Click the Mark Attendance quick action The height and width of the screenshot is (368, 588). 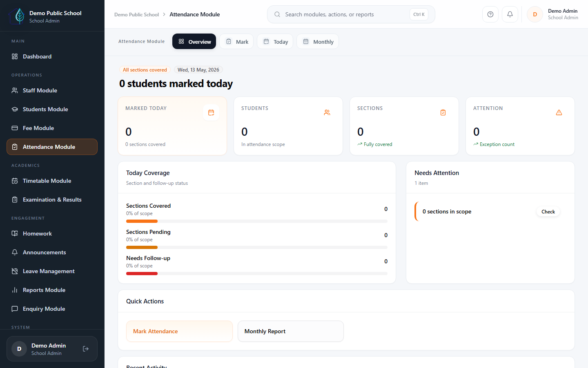(x=179, y=331)
